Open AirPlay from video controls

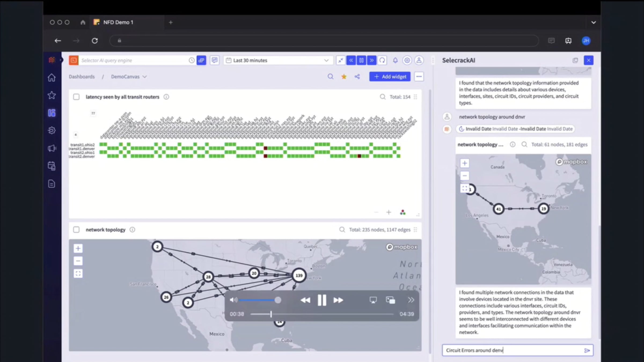coord(373,300)
